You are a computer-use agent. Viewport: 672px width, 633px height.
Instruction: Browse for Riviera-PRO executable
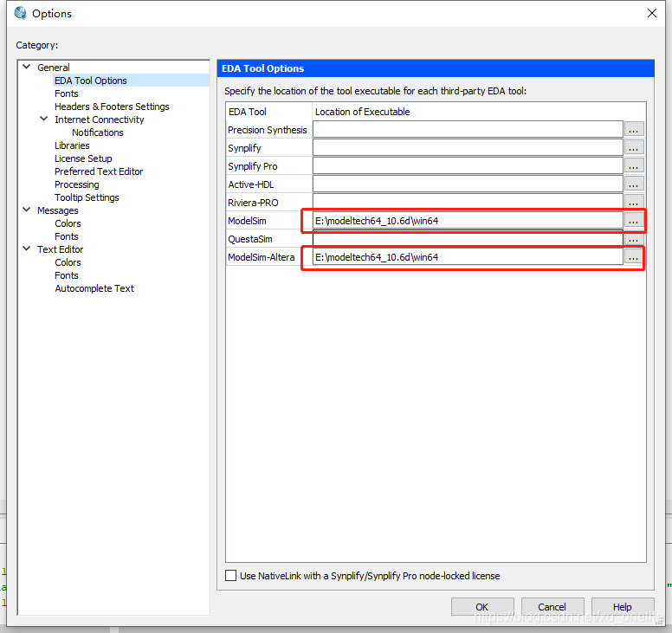pyautogui.click(x=633, y=202)
